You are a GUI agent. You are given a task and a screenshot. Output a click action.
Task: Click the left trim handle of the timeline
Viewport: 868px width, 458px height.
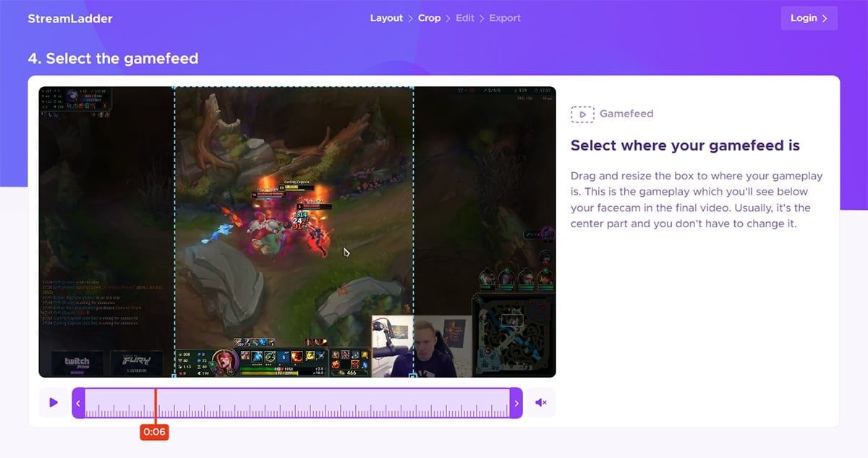point(78,403)
